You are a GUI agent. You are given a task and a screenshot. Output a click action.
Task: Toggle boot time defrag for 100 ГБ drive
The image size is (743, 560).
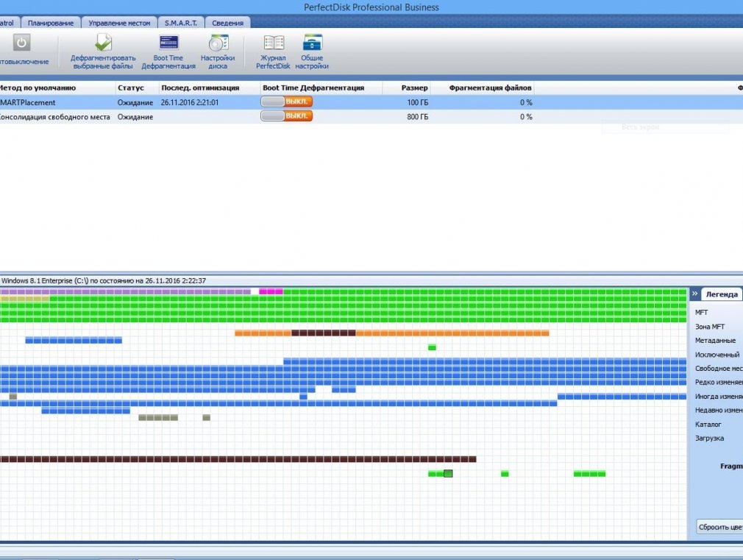[286, 102]
